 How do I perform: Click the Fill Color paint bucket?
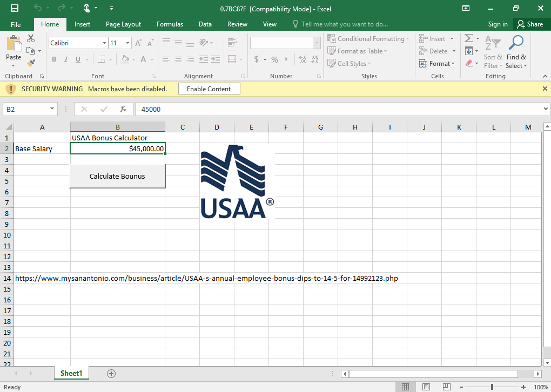[x=125, y=59]
